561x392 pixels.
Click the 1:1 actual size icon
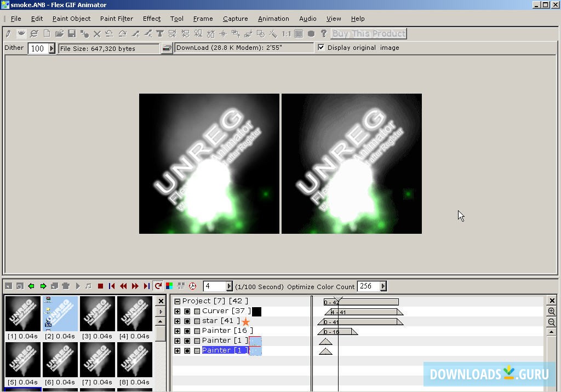(286, 34)
